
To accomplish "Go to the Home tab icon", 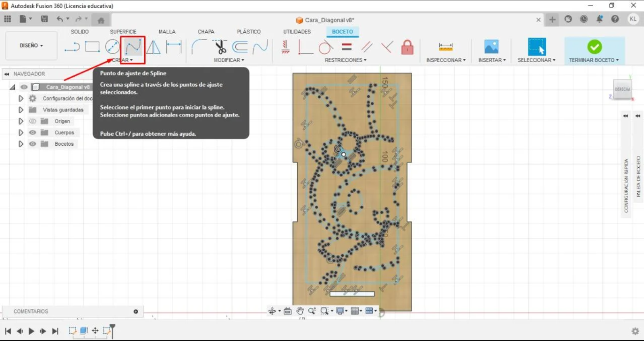I will point(101,20).
